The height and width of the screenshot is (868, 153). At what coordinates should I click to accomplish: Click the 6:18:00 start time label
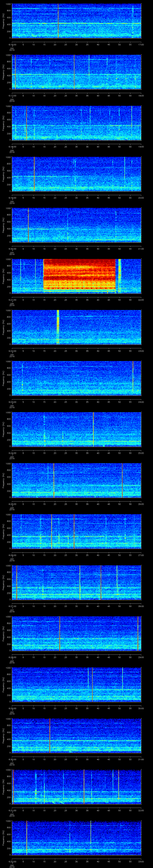12,147
